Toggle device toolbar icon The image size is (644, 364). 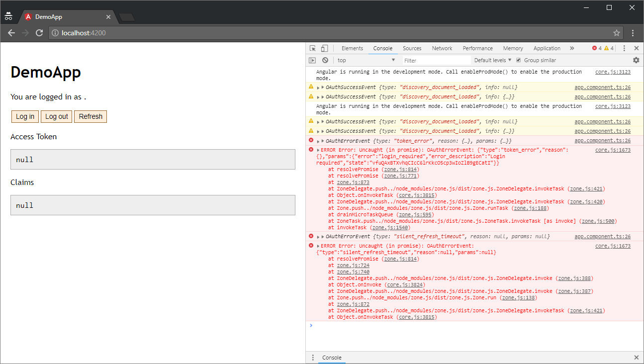coord(324,48)
